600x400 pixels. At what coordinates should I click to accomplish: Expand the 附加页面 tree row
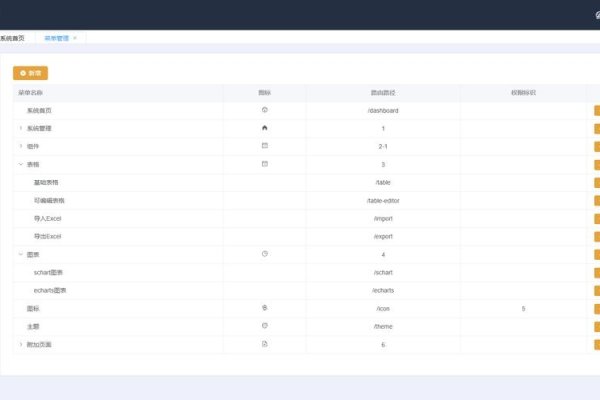tap(20, 344)
